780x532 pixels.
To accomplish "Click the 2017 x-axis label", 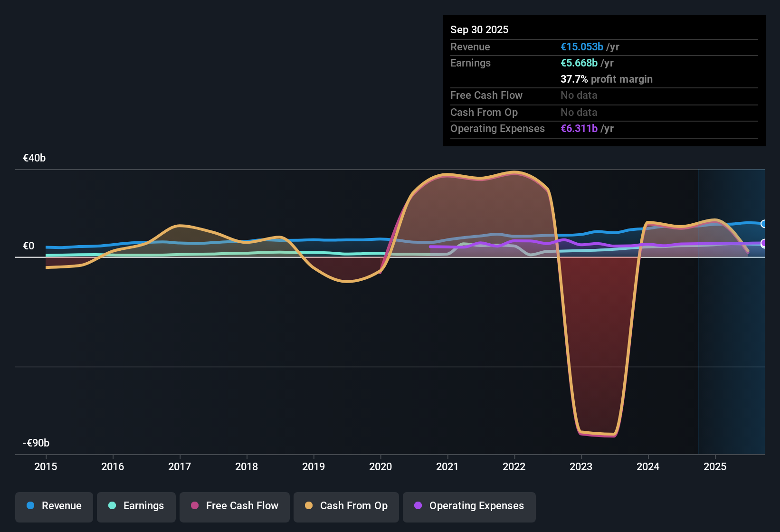I will pyautogui.click(x=180, y=466).
